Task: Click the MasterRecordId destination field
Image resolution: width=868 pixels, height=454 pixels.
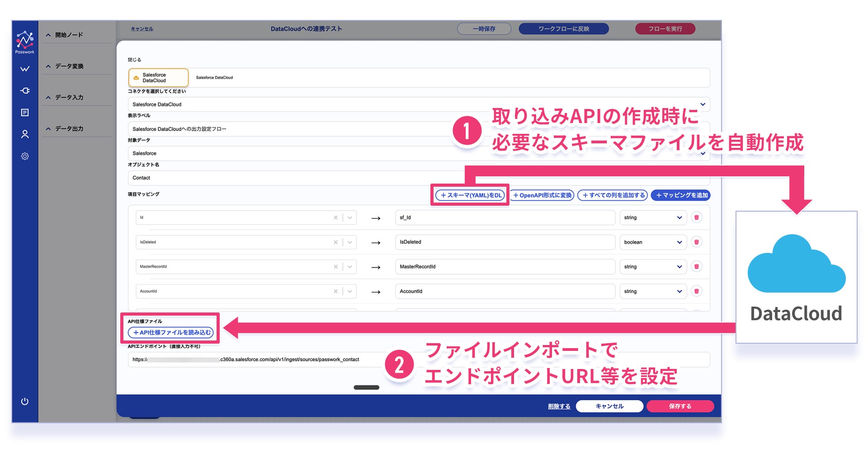Action: point(505,267)
